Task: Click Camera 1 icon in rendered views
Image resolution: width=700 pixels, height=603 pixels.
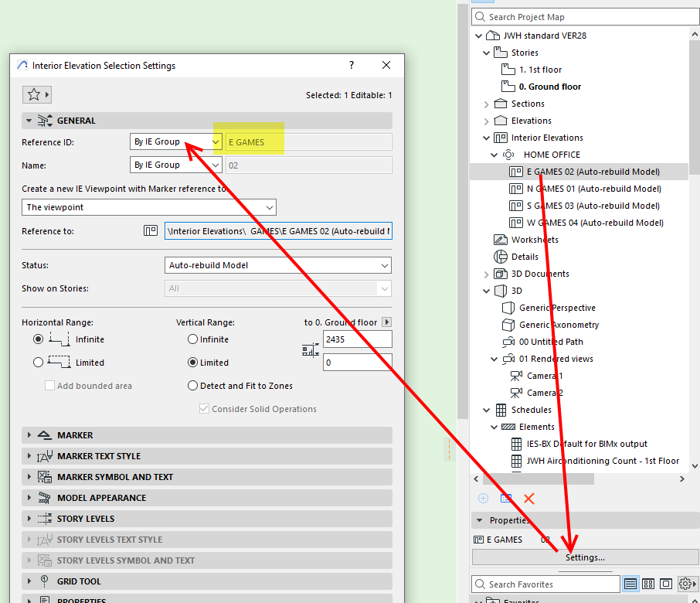Action: 516,376
